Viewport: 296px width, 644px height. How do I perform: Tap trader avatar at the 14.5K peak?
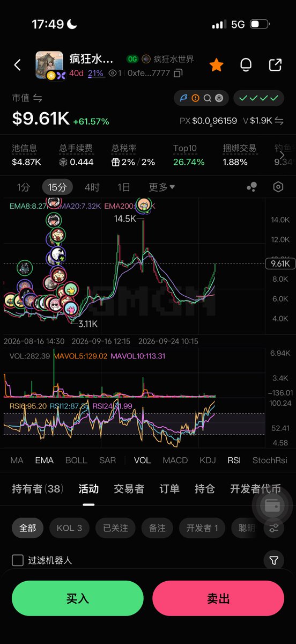(x=143, y=204)
